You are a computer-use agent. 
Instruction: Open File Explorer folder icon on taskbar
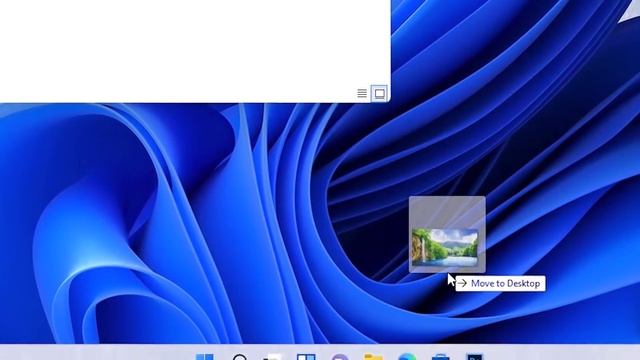pyautogui.click(x=373, y=357)
